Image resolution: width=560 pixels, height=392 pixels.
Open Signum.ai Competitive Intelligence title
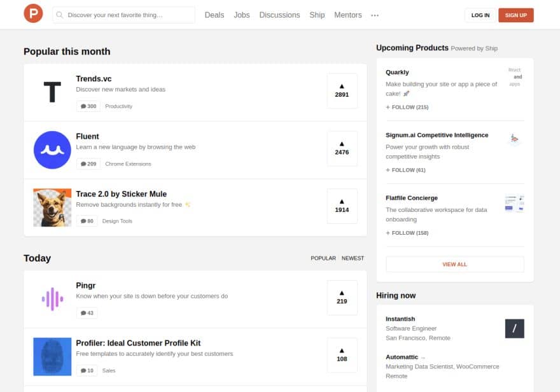pos(437,135)
